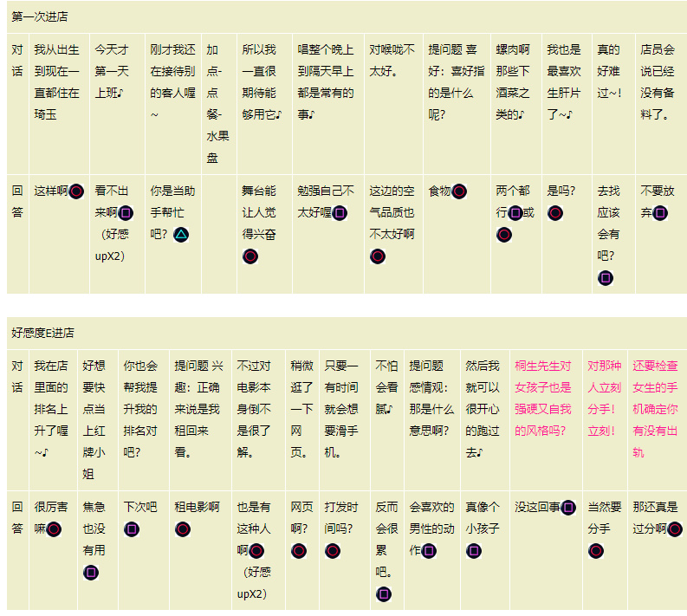This screenshot has height=616, width=687.
Task: Click the 对话 row label in 第一次进店 table
Action: point(17,61)
